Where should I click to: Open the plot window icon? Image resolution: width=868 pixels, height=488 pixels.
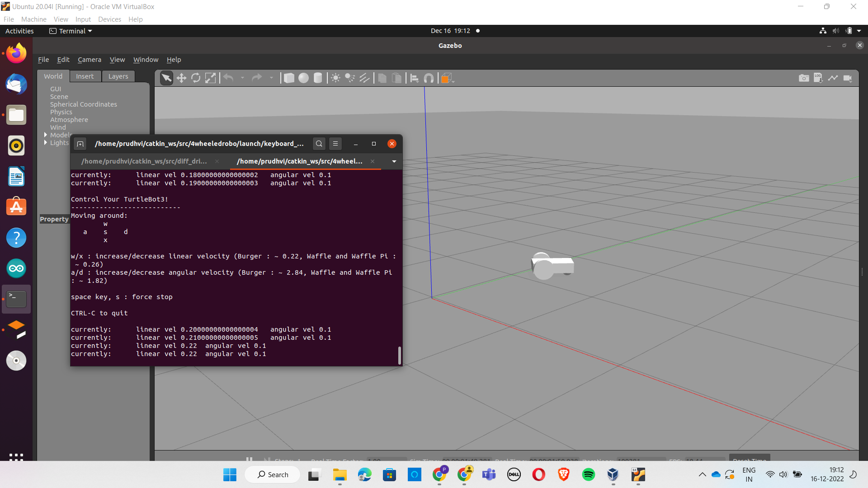(x=833, y=78)
